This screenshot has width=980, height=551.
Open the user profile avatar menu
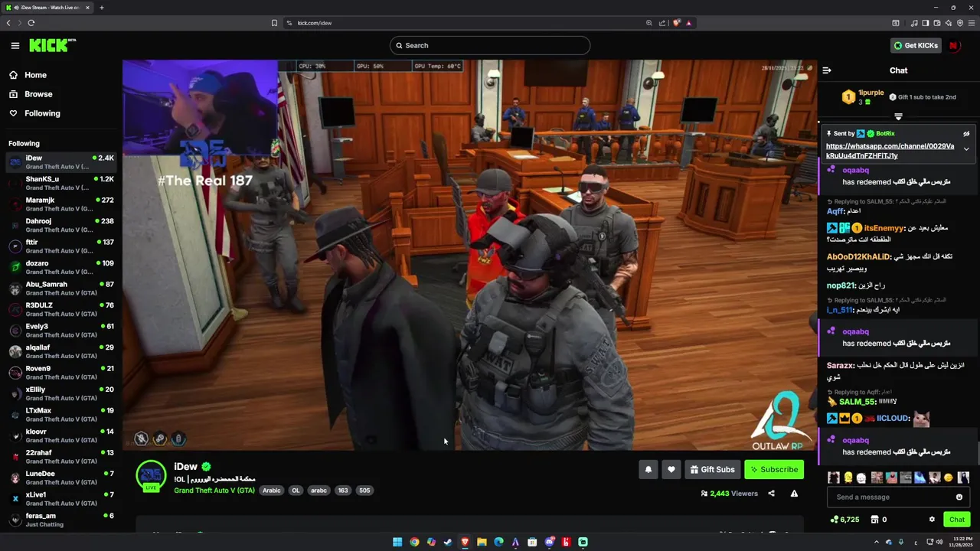[954, 45]
